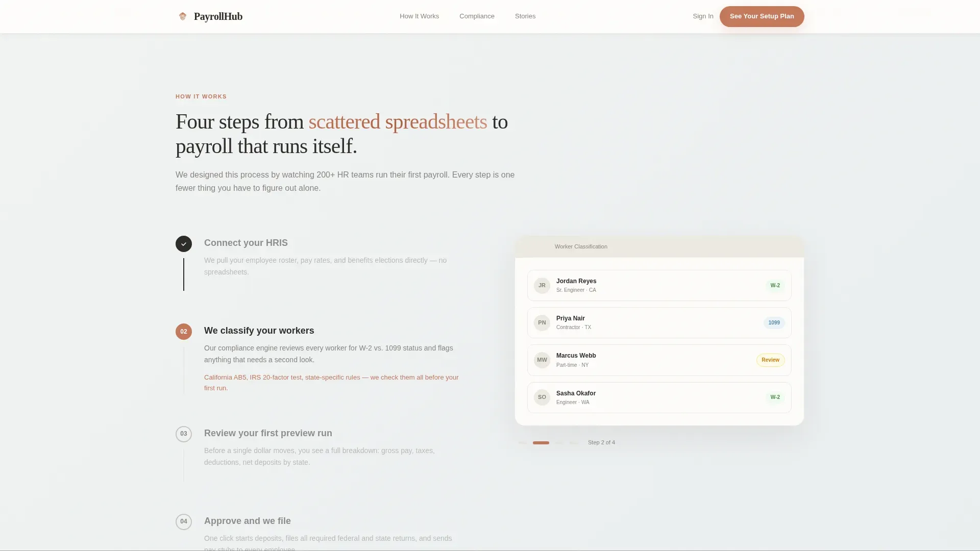Click the 02 step circle icon

point(184,332)
